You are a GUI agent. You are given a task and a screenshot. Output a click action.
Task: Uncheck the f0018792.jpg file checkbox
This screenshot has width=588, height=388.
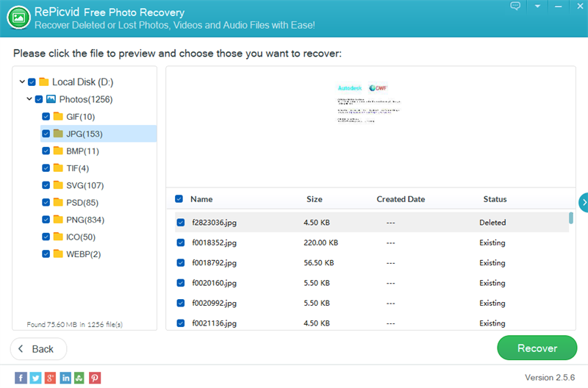(x=180, y=262)
